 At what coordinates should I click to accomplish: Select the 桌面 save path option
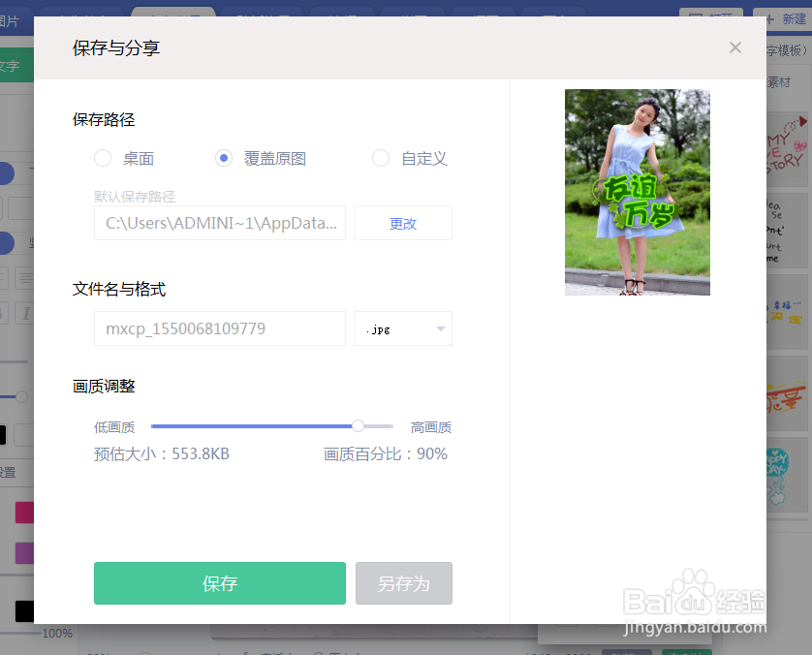[x=103, y=158]
